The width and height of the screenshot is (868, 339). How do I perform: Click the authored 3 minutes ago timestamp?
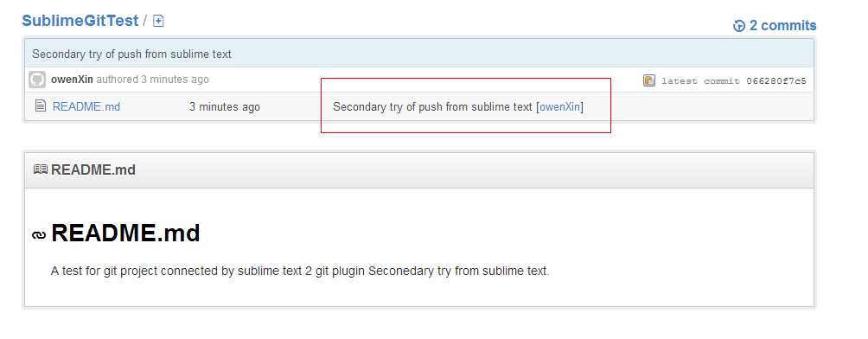tap(153, 80)
